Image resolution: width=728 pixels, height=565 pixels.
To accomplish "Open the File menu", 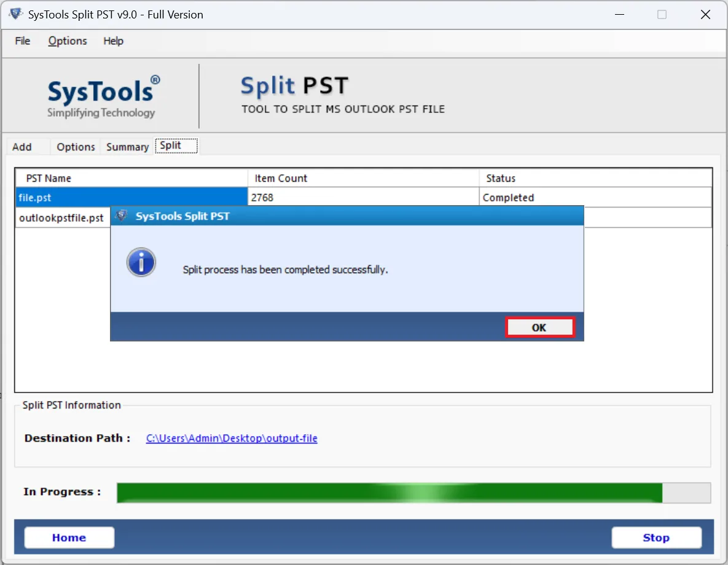I will coord(22,41).
